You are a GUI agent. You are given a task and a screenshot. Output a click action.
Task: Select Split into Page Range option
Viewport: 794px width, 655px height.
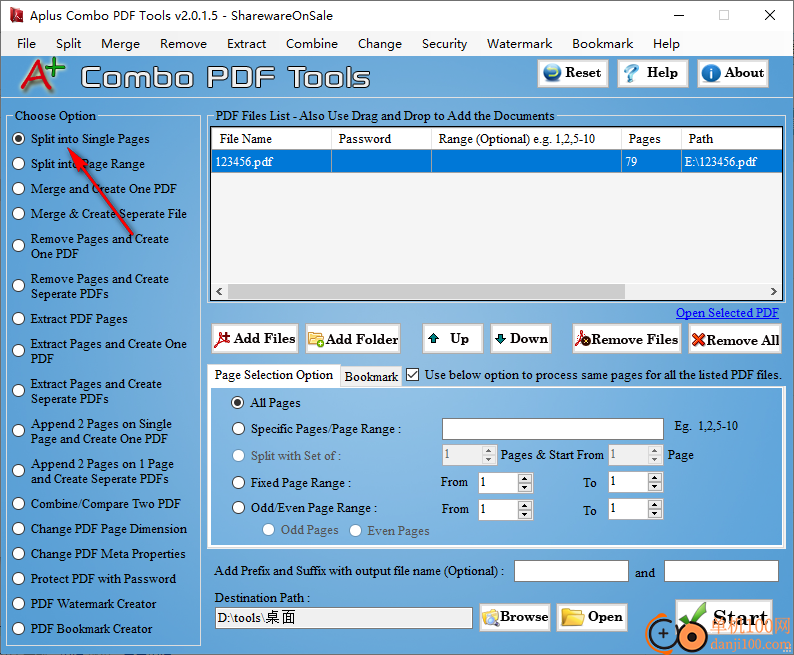(19, 163)
